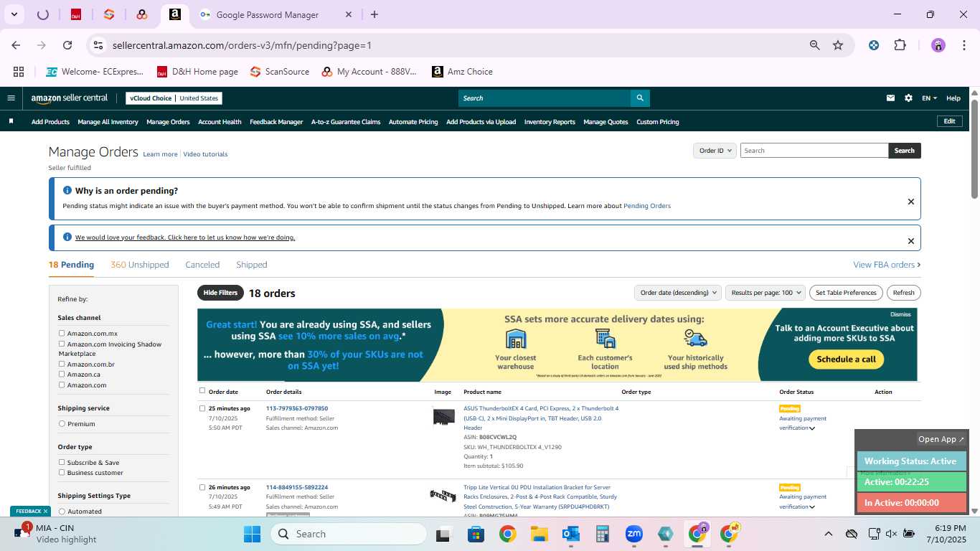Open Zoom from the taskbar
Image resolution: width=980 pixels, height=551 pixels.
tap(634, 534)
